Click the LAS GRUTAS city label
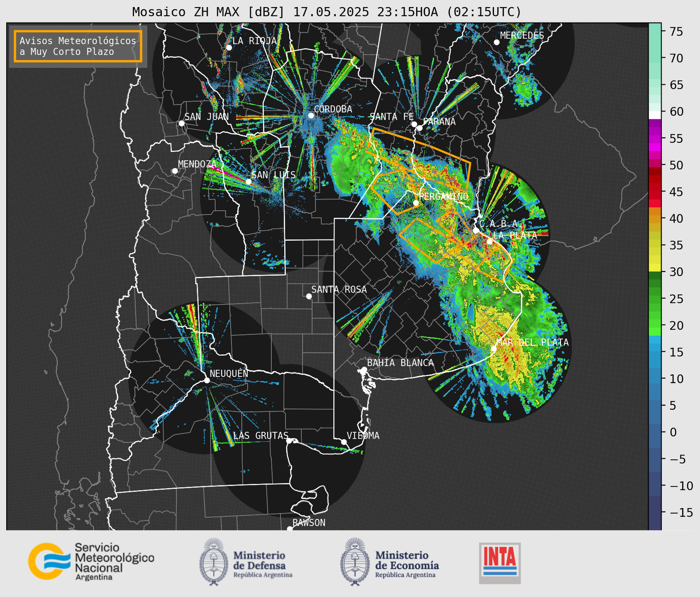The height and width of the screenshot is (597, 700). pos(261,436)
